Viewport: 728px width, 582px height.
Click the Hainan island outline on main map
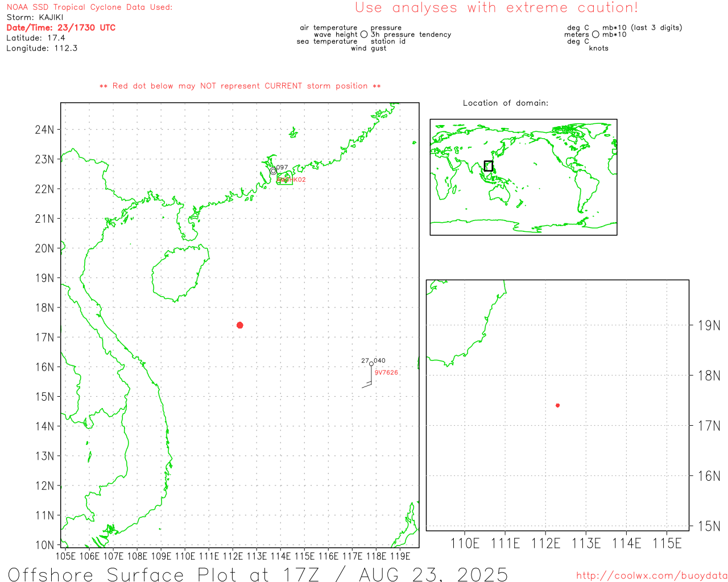(x=180, y=273)
